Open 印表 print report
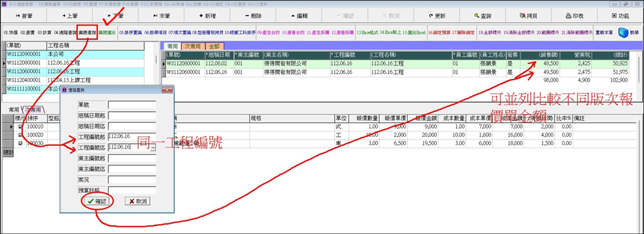This screenshot has height=234, width=644. click(x=575, y=15)
